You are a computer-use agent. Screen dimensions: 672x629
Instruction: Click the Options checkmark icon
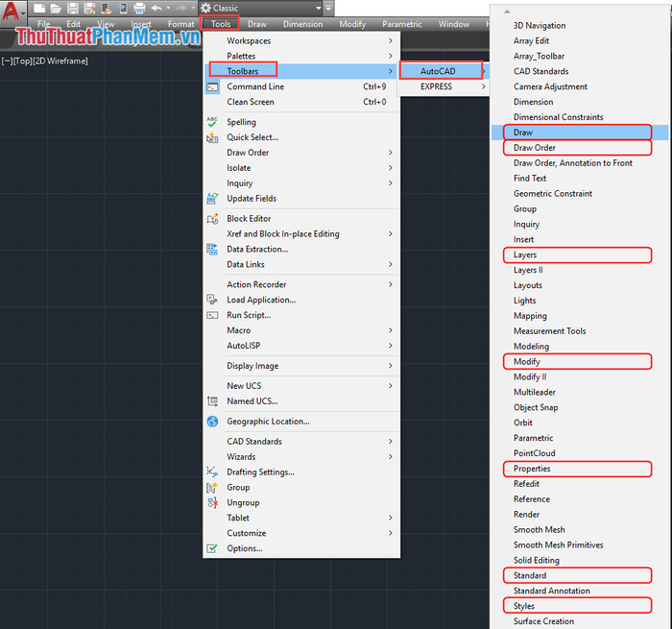click(212, 548)
